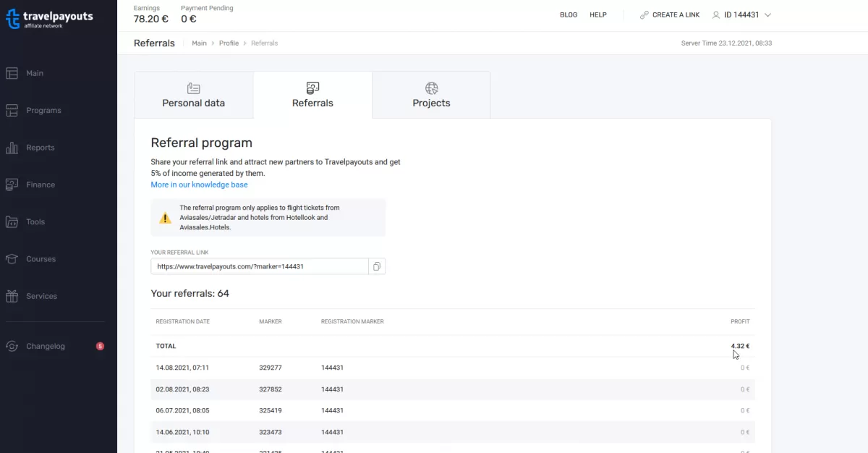Click Registration Marker column header

click(x=352, y=321)
